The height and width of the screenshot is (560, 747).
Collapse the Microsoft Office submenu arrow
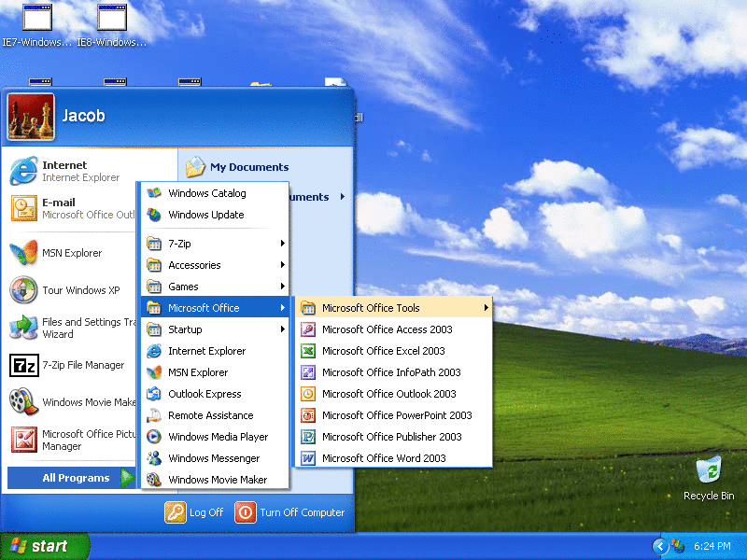point(283,308)
